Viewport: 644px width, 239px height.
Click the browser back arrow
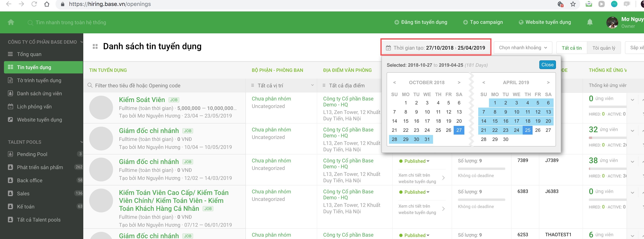[x=9, y=4]
